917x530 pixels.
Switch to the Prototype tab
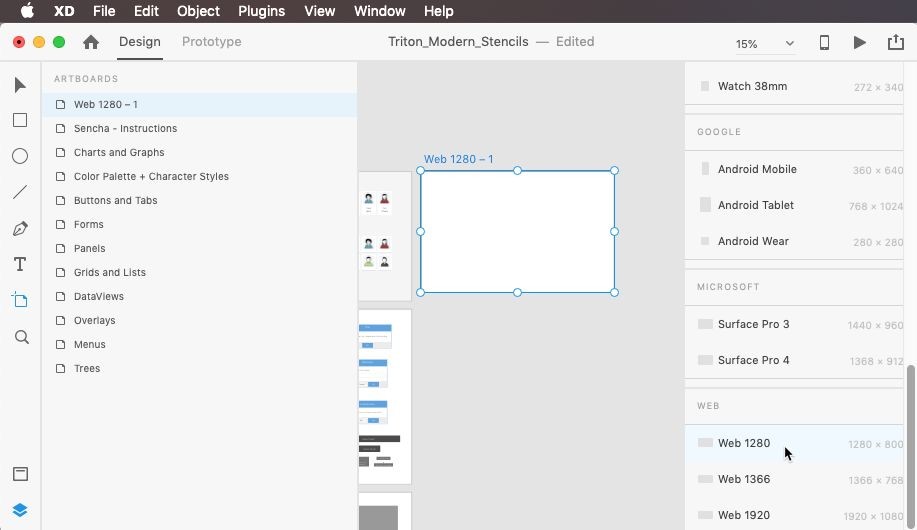(x=211, y=42)
